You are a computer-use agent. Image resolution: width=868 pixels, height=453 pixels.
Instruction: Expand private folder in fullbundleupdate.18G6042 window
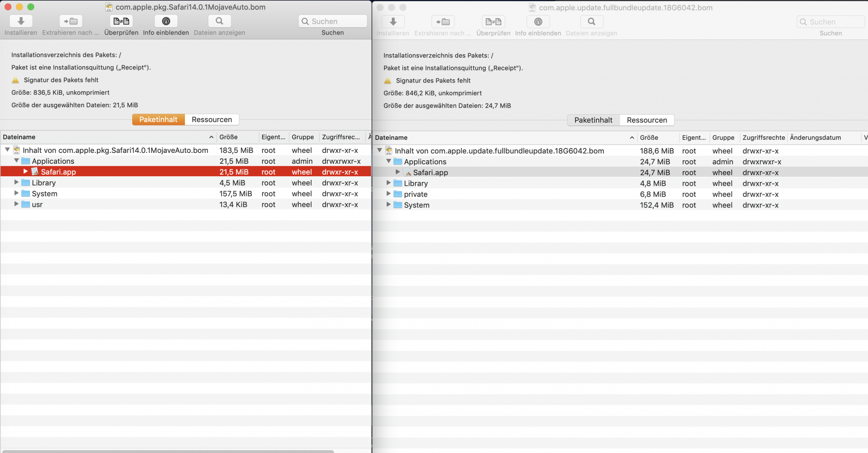389,194
